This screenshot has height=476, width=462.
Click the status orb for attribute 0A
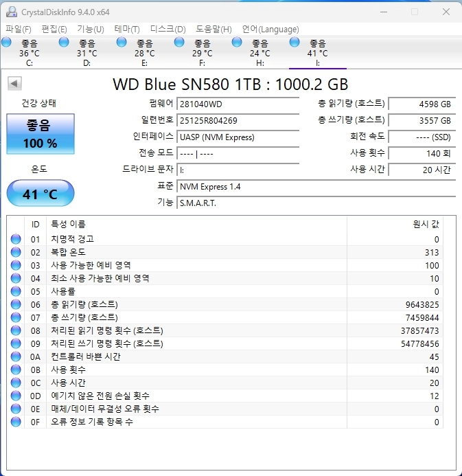[x=16, y=356]
